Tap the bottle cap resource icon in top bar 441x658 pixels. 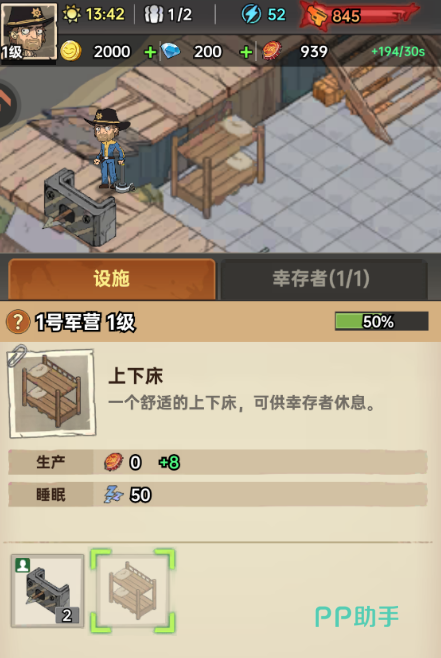pyautogui.click(x=272, y=51)
